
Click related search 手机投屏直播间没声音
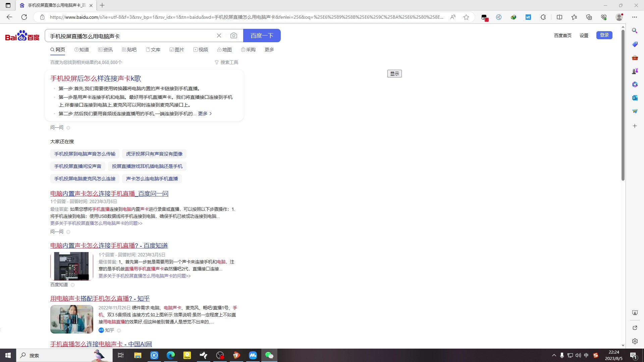point(78,166)
